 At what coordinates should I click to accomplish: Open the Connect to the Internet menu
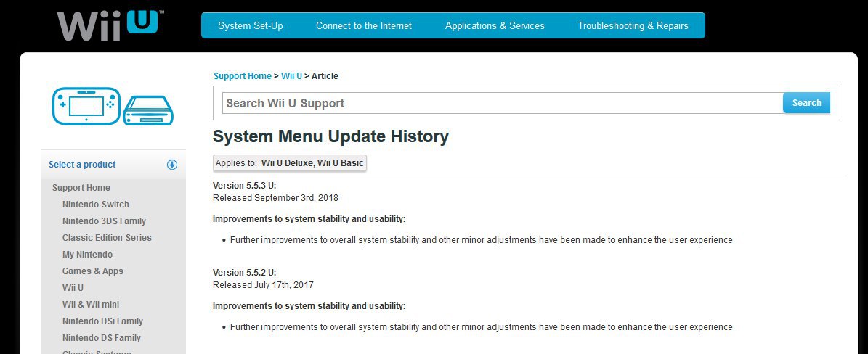pyautogui.click(x=364, y=26)
